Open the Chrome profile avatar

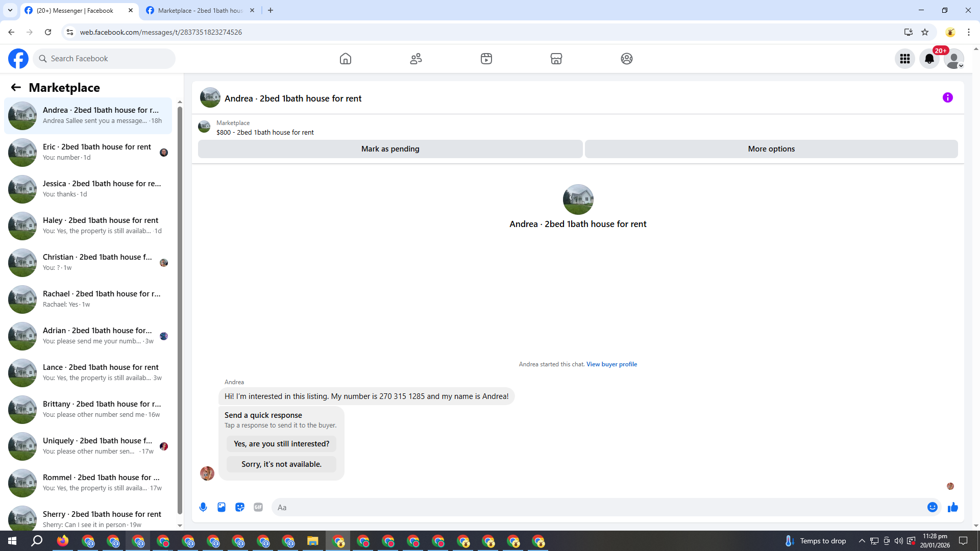[950, 32]
